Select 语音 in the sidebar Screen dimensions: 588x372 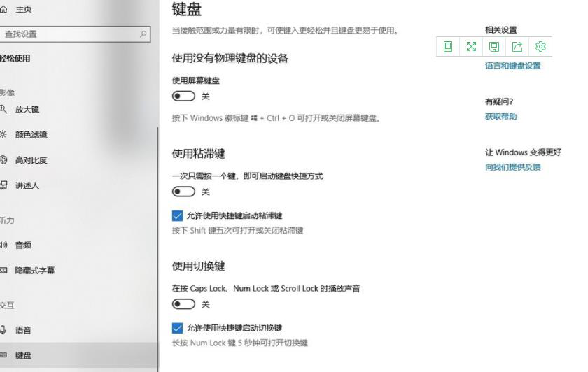[23, 329]
